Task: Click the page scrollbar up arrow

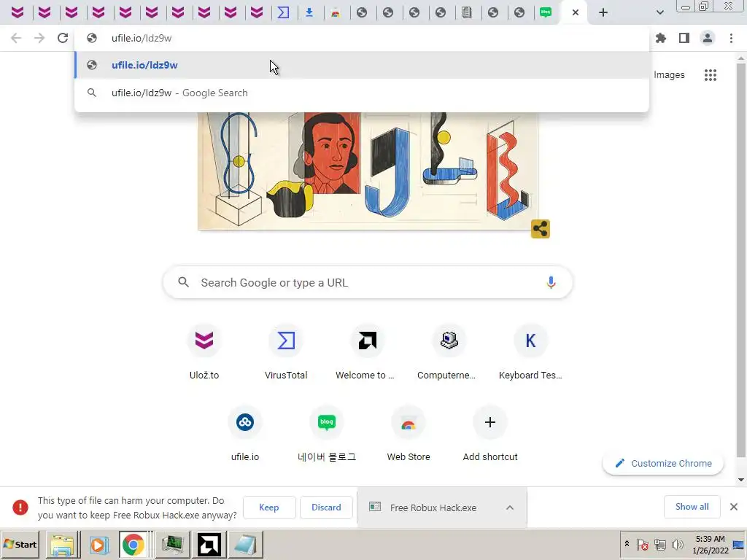Action: 741,58
